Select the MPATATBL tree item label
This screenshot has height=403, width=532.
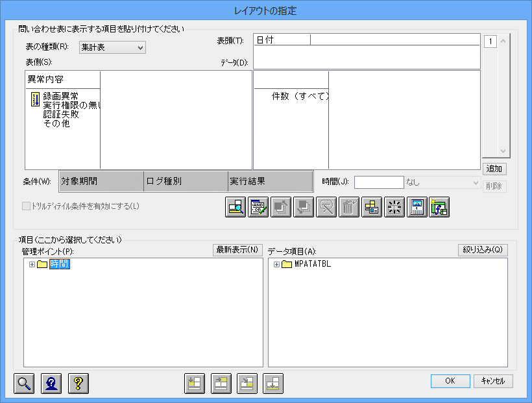[313, 264]
